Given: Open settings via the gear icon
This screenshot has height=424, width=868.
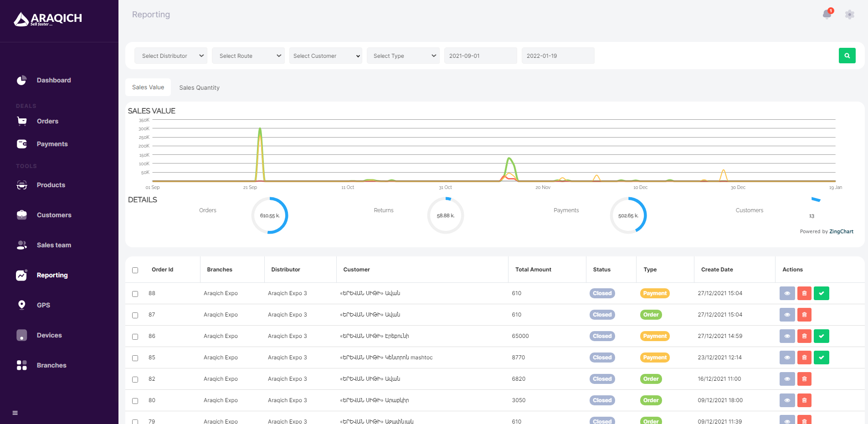Looking at the screenshot, I should [x=849, y=15].
